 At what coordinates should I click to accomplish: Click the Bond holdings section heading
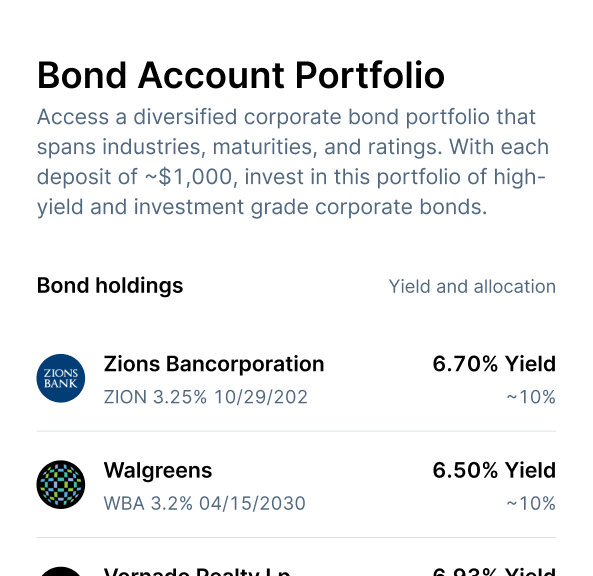[110, 286]
